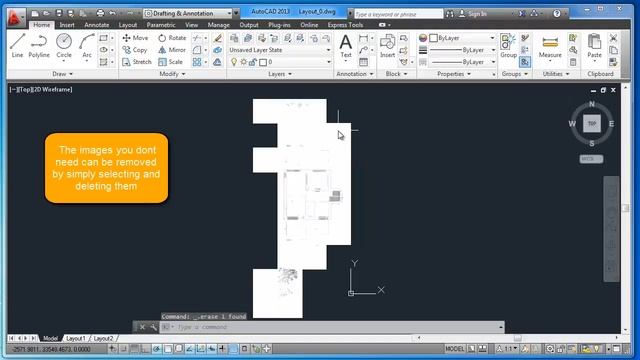Screen dimensions: 640x360
Task: Click the Insert block icon
Action: [x=387, y=45]
